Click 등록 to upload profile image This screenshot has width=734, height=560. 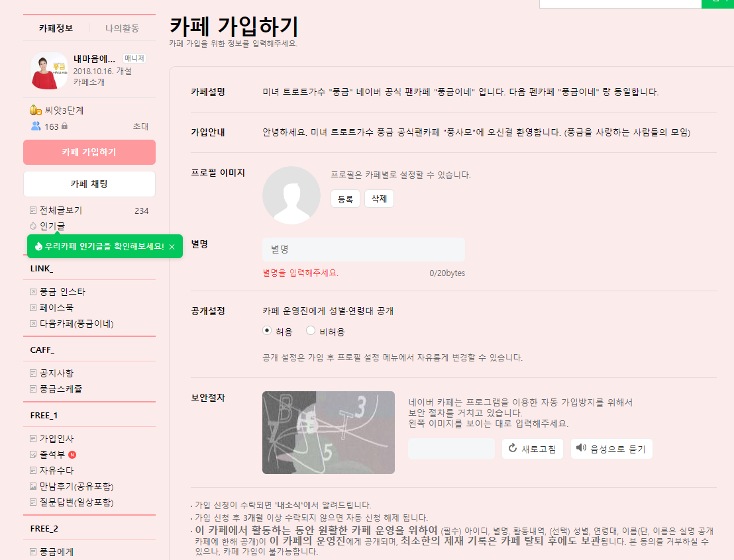tap(345, 199)
